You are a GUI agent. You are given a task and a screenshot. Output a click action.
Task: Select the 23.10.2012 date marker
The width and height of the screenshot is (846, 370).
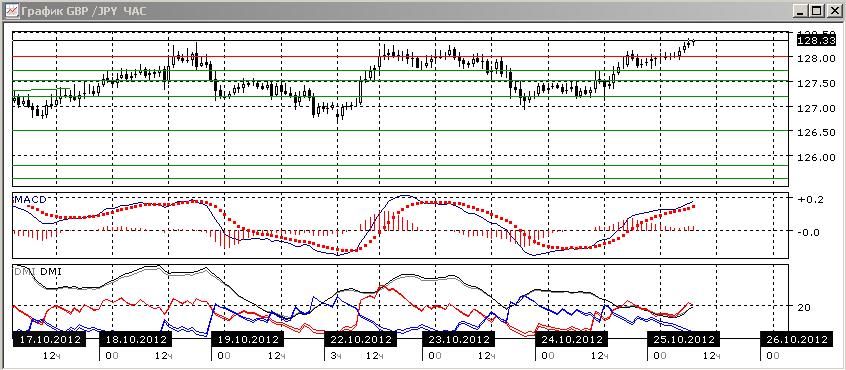(459, 339)
